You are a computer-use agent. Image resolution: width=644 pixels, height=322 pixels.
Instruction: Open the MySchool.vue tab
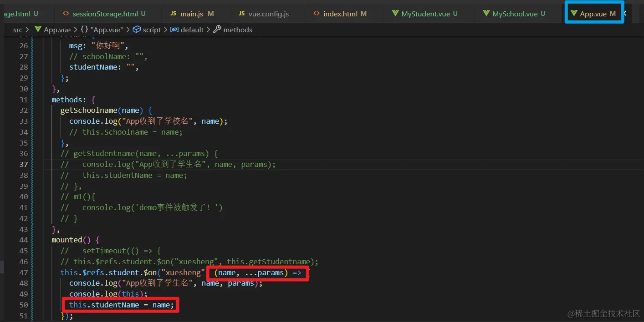pos(514,14)
